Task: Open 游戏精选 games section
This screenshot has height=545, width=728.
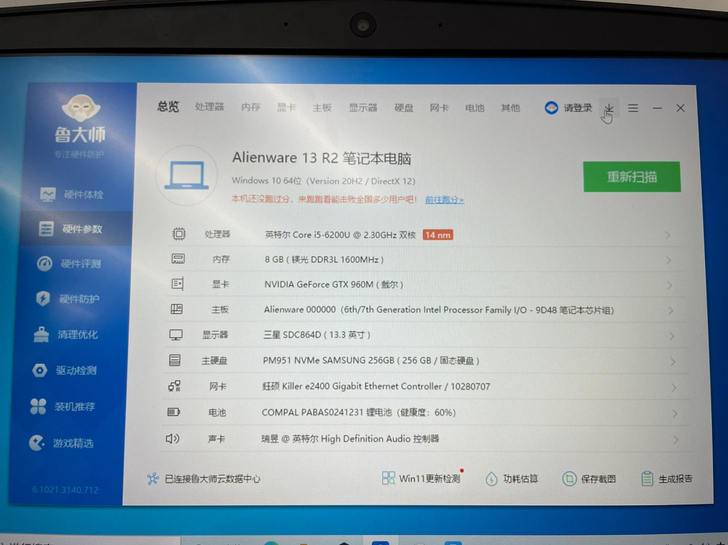Action: coord(61,443)
